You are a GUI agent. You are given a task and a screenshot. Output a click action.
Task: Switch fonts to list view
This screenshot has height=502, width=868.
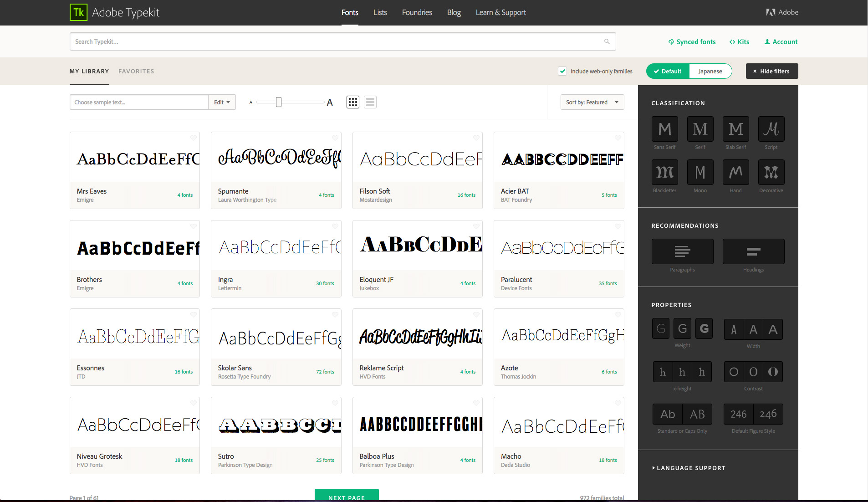[370, 102]
